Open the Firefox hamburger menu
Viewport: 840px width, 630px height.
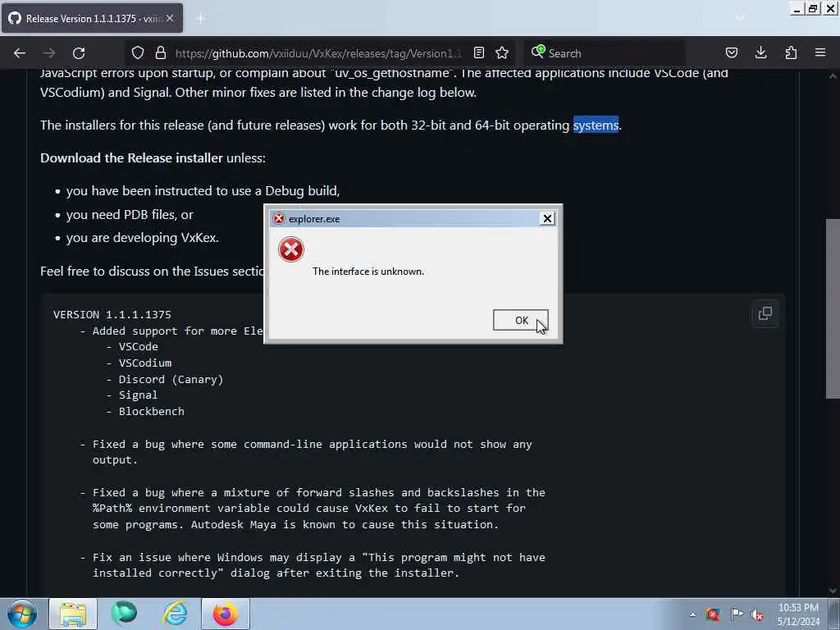820,53
